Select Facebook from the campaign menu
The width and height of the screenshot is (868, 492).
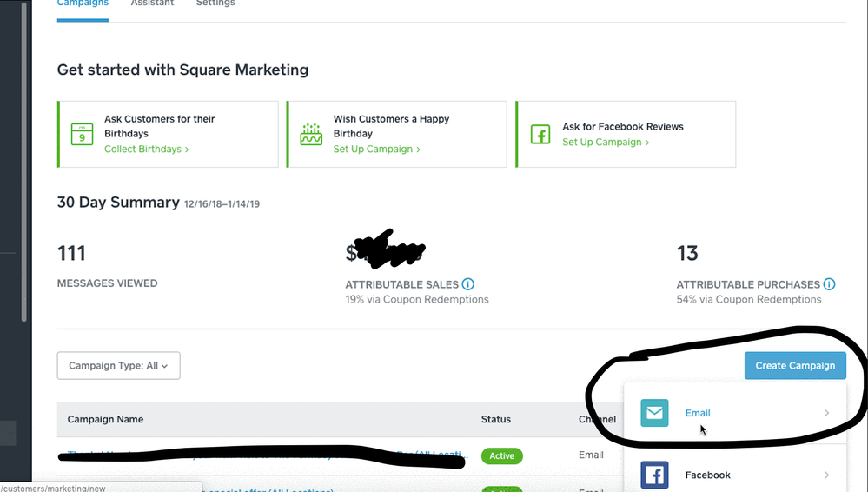[707, 475]
